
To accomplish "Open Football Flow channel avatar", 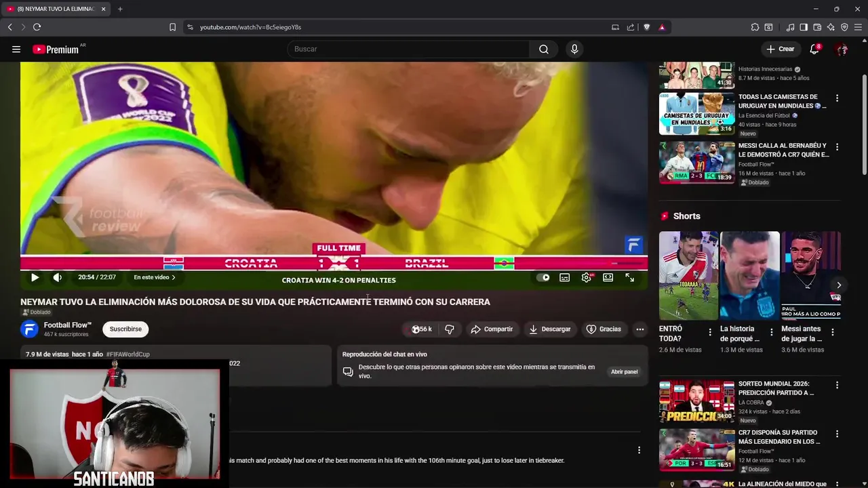I will tap(29, 329).
